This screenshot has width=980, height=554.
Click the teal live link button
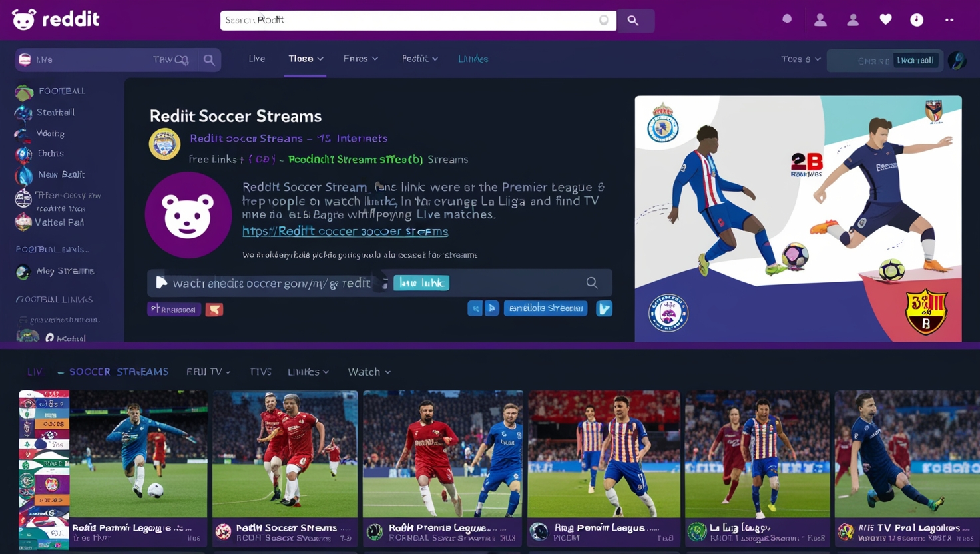421,283
